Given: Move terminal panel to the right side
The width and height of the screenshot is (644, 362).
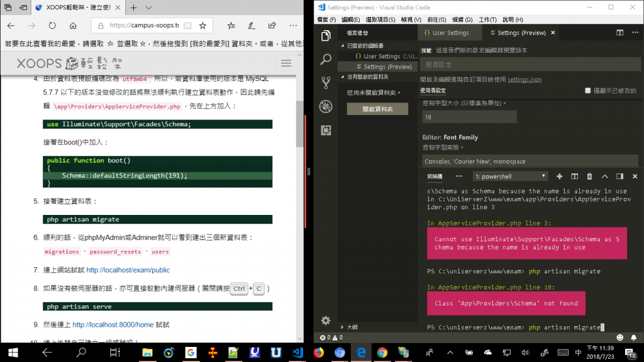Looking at the screenshot, I should [619, 177].
